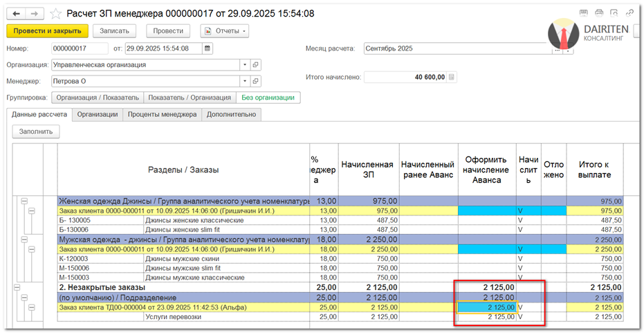The width and height of the screenshot is (644, 333).
Task: Select the Джинсы мужские скини row
Action: click(226, 259)
